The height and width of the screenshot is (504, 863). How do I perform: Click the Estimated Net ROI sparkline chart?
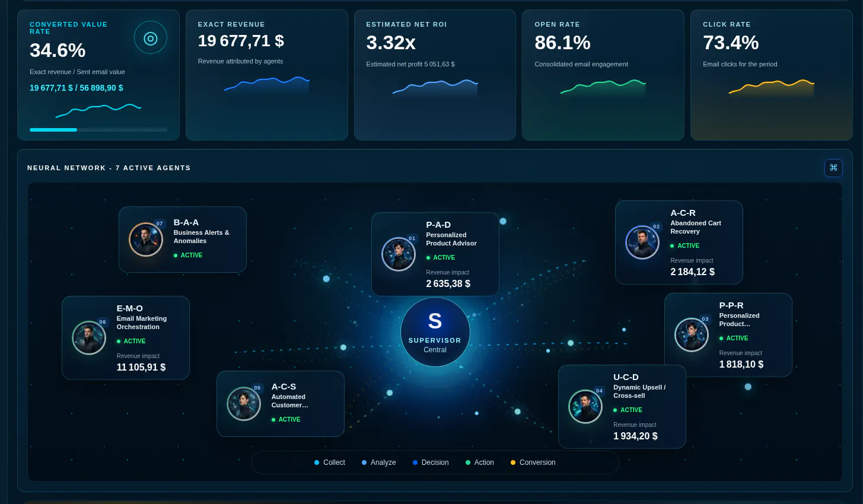[x=435, y=88]
